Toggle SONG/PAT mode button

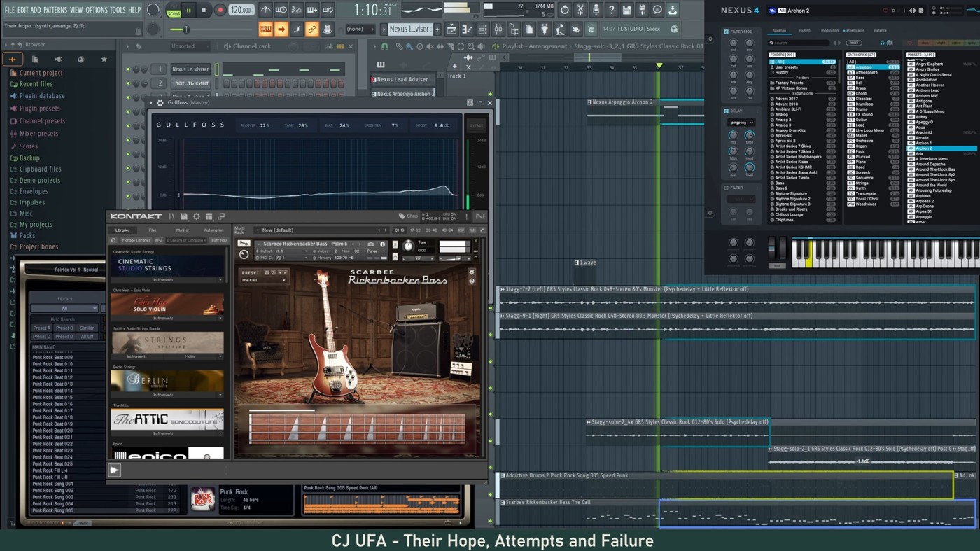[x=174, y=11]
